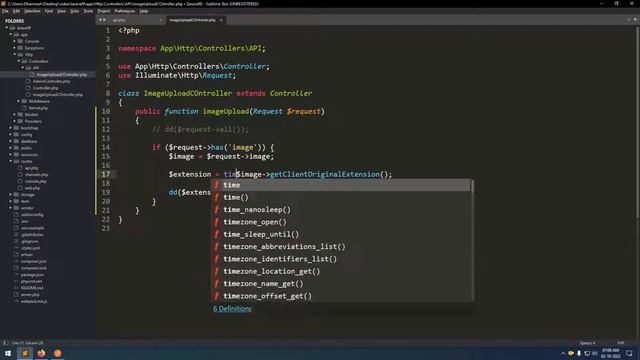Expand the database folder
640x360 pixels.
click(11, 141)
